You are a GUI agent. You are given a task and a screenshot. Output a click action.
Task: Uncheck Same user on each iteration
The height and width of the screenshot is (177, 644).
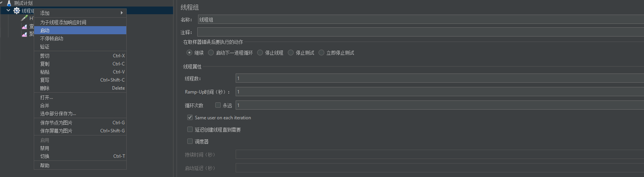click(190, 117)
